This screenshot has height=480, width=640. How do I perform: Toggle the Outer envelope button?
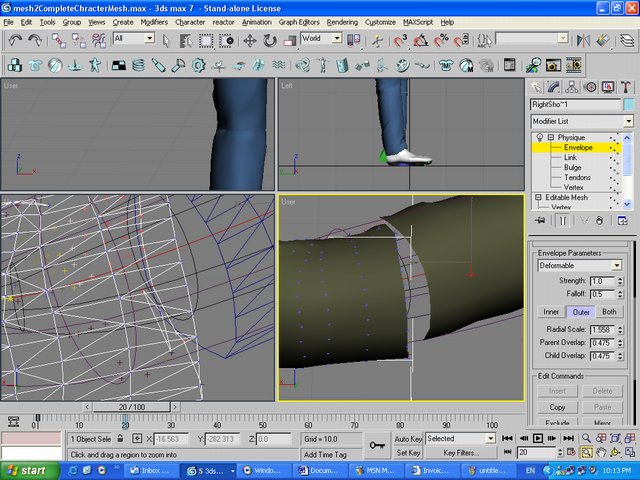tap(581, 312)
